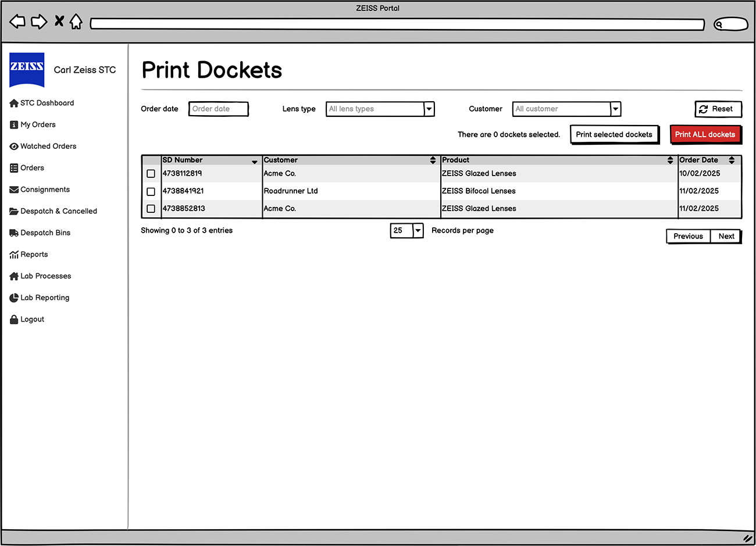The height and width of the screenshot is (546, 756).
Task: Click the browser search magnifier field
Action: click(x=731, y=24)
